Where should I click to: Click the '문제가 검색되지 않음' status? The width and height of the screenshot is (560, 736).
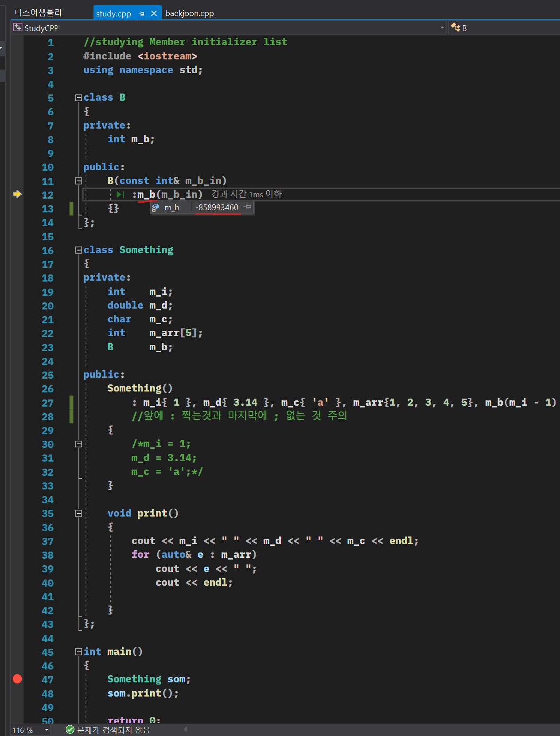point(114,730)
